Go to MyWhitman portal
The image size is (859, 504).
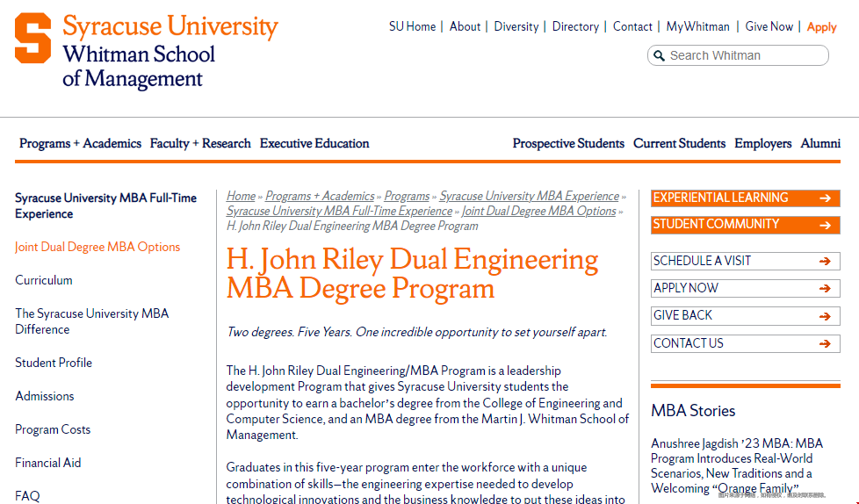coord(698,26)
